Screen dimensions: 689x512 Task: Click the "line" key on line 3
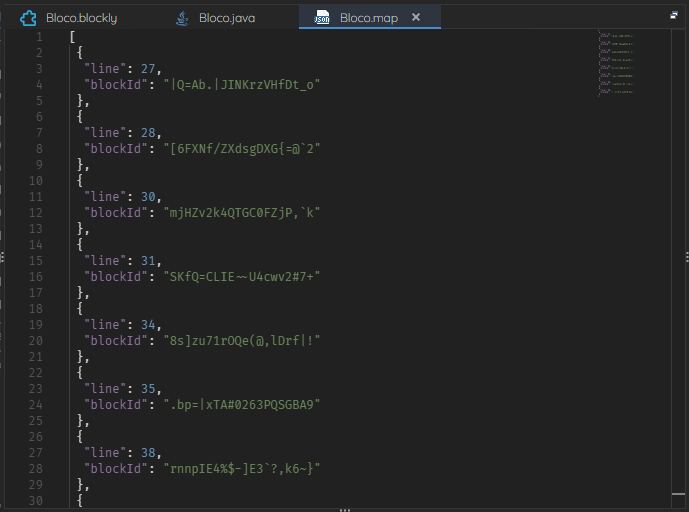pos(105,69)
